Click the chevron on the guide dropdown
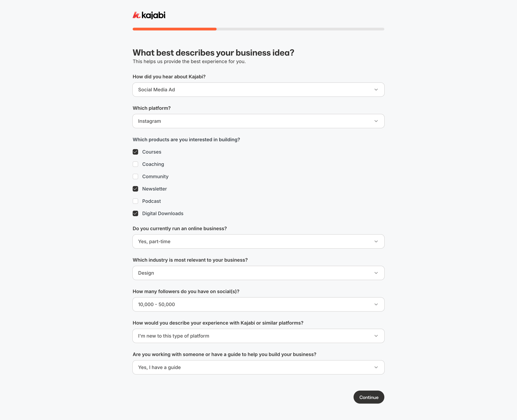517x420 pixels. pyautogui.click(x=376, y=367)
